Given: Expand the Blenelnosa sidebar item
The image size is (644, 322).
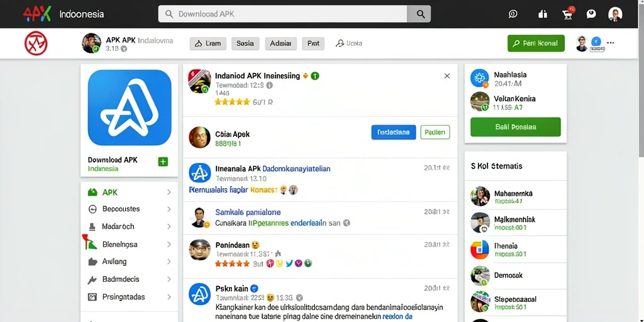Looking at the screenshot, I should (x=169, y=245).
